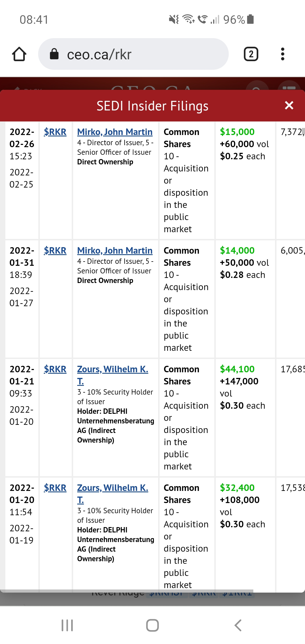This screenshot has height=644, width=305.
Task: Open the tab switcher showing 2 tabs
Action: coord(251,54)
